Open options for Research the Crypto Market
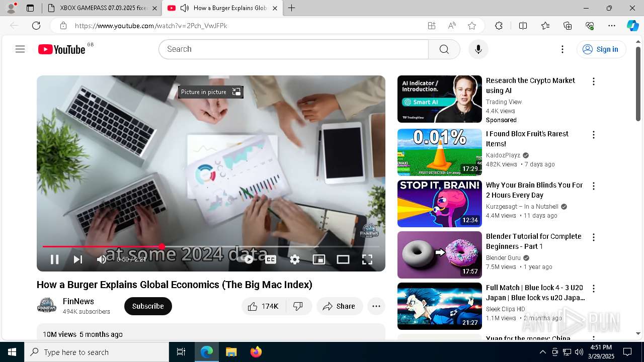Viewport: 644px width, 362px height. click(594, 81)
